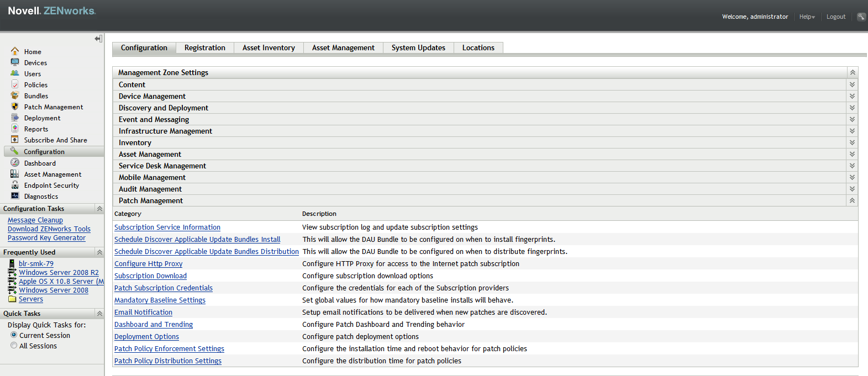This screenshot has height=376, width=868.
Task: Open Patch Policy Enforcement Settings link
Action: (169, 348)
